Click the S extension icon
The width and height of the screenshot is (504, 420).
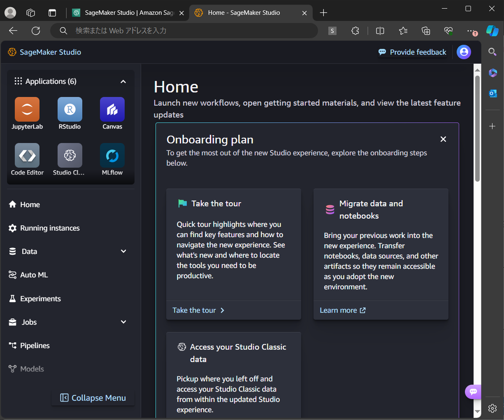pos(332,31)
